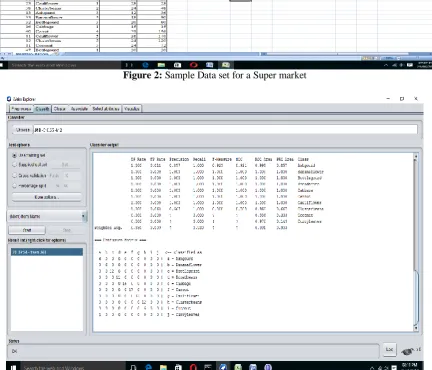Click scrollbar up arrow in classifier output
432x370 pixels.
point(416,156)
